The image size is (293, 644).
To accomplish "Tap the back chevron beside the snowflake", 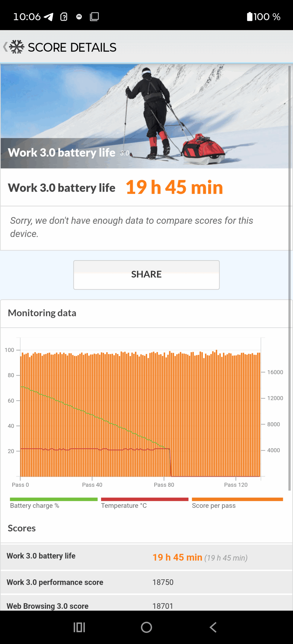I will pos(5,47).
